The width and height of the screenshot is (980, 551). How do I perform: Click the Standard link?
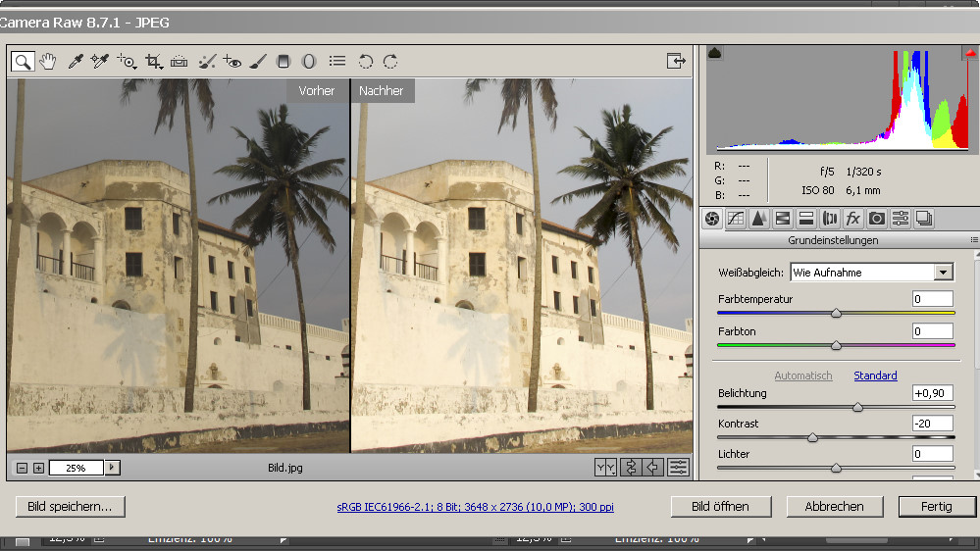tap(875, 376)
